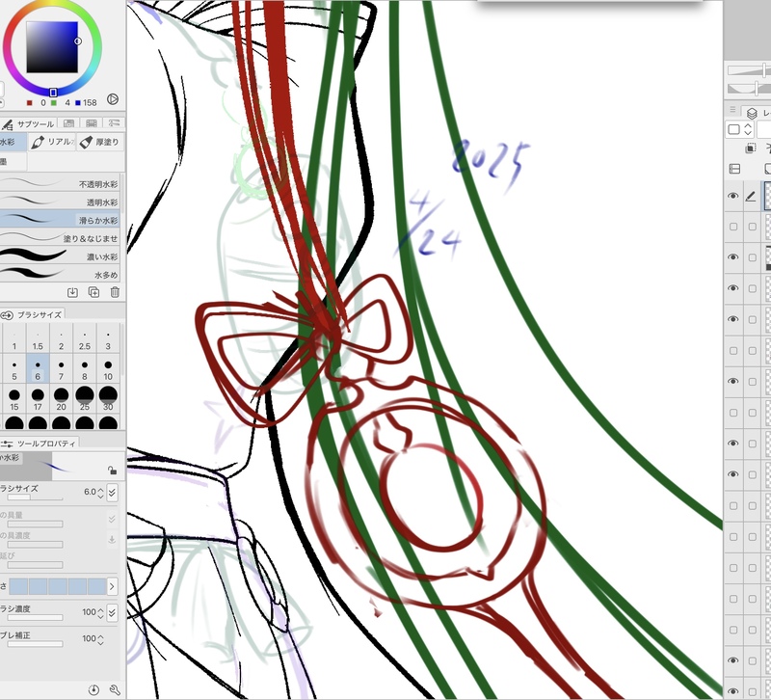Screen dimensions: 771x700
Task: Open the サブツール tab
Action: (x=29, y=124)
